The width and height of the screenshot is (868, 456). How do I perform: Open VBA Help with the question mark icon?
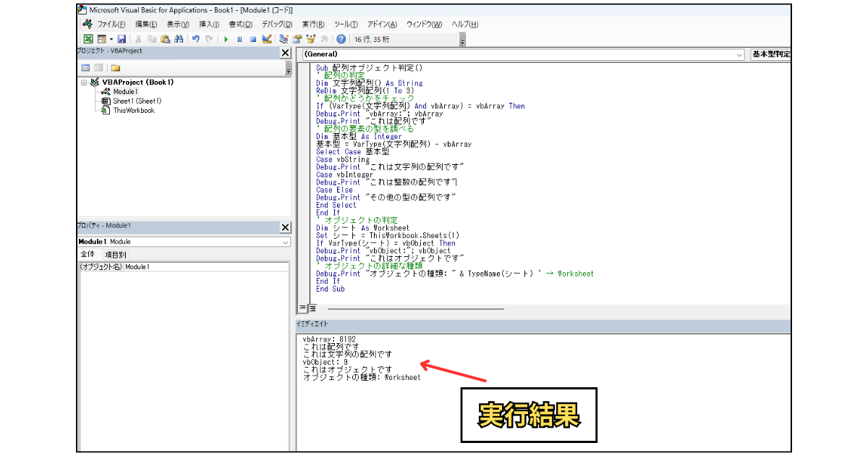[341, 39]
